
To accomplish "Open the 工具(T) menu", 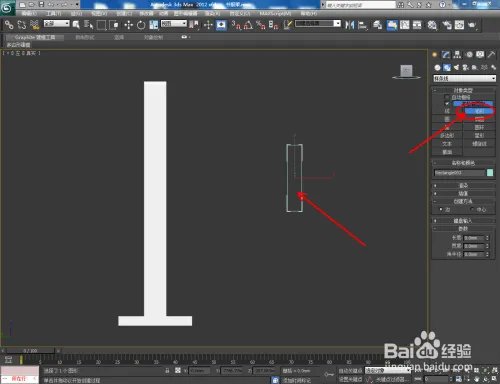I will click(x=53, y=13).
